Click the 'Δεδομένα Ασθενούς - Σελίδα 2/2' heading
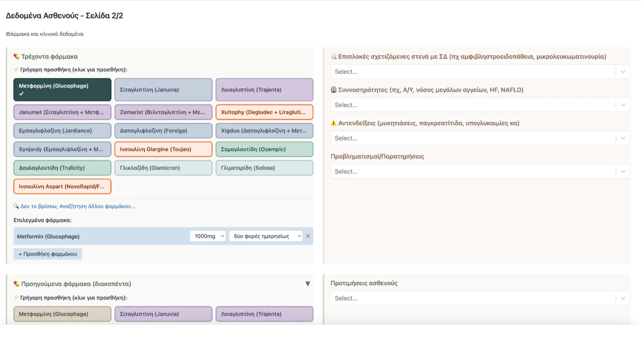Viewport: 644px width, 355px height. 64,16
